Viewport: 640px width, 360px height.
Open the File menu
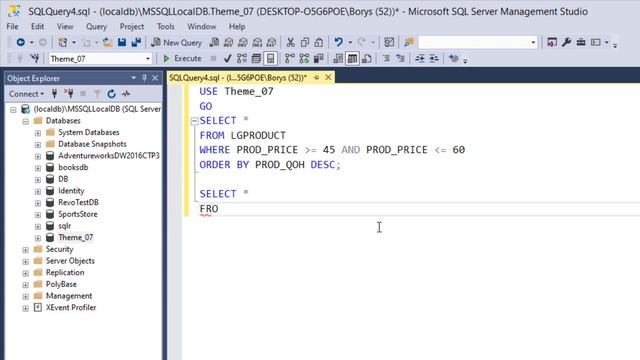12,27
